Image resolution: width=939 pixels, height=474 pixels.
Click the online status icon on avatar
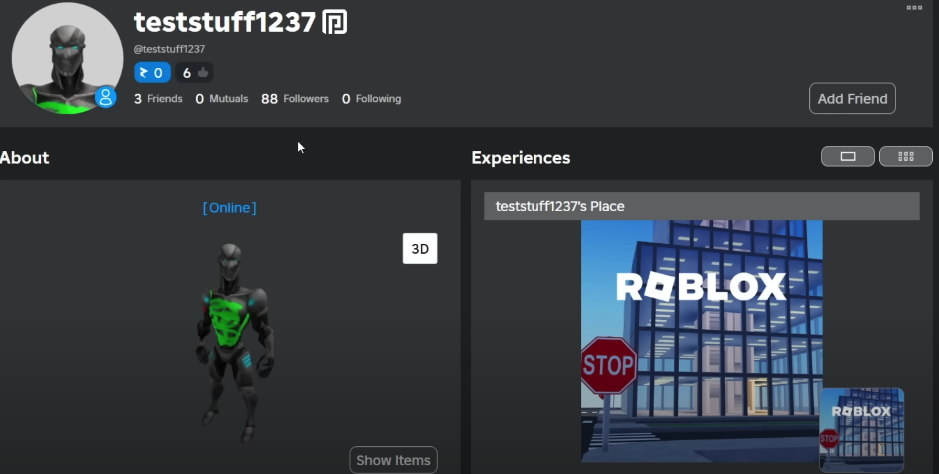pos(106,97)
